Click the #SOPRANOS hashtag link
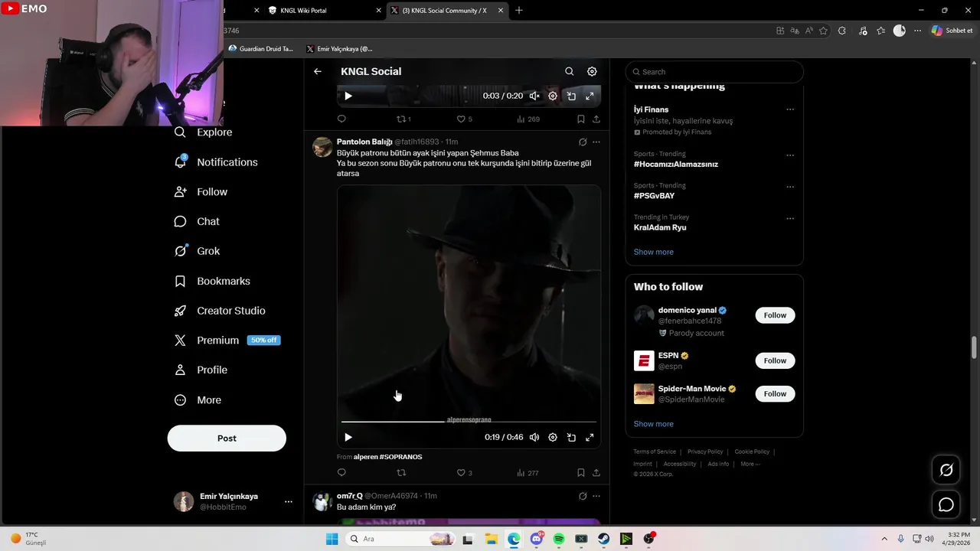Image resolution: width=980 pixels, height=551 pixels. 401,457
